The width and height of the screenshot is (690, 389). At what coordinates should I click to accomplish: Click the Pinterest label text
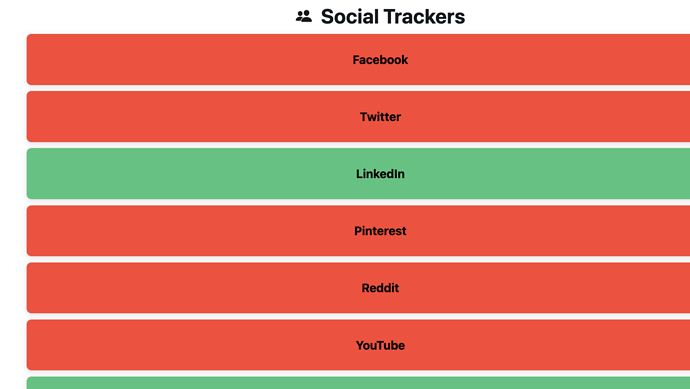tap(380, 231)
